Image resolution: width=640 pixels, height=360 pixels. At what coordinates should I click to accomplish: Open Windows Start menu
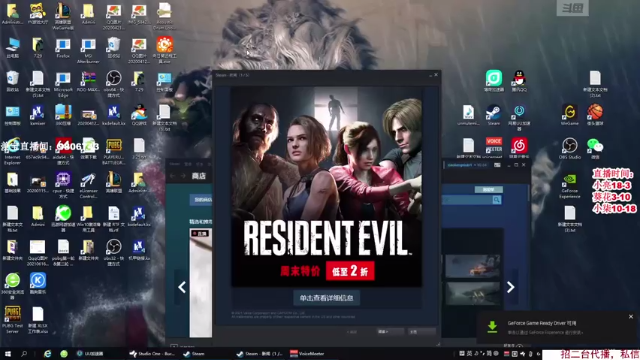pyautogui.click(x=7, y=353)
